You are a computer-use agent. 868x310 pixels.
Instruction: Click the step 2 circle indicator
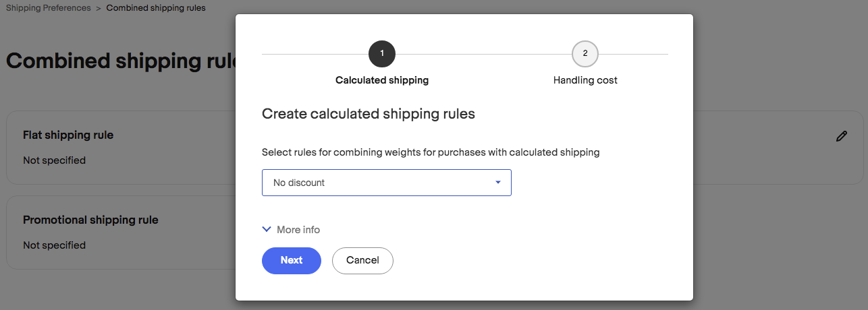click(585, 54)
